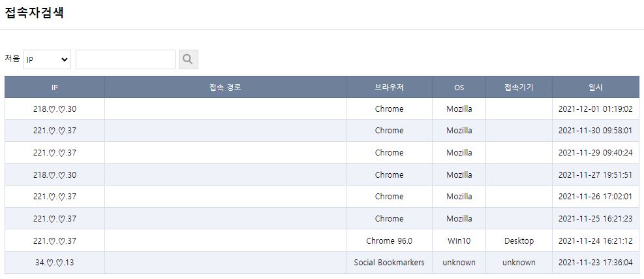The image size is (644, 279).
Task: Click Chrome in the 2021-11-26 row
Action: (389, 197)
